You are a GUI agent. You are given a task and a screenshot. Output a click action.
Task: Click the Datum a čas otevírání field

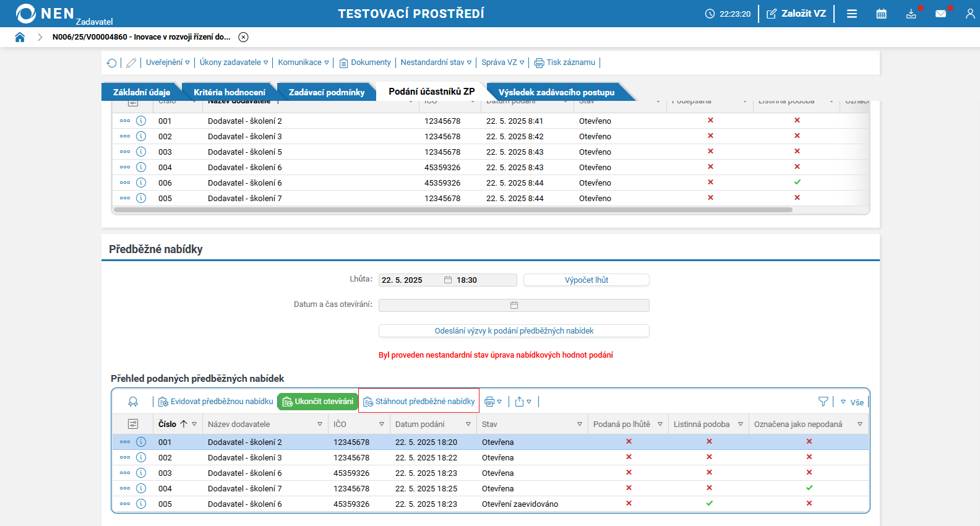point(514,305)
